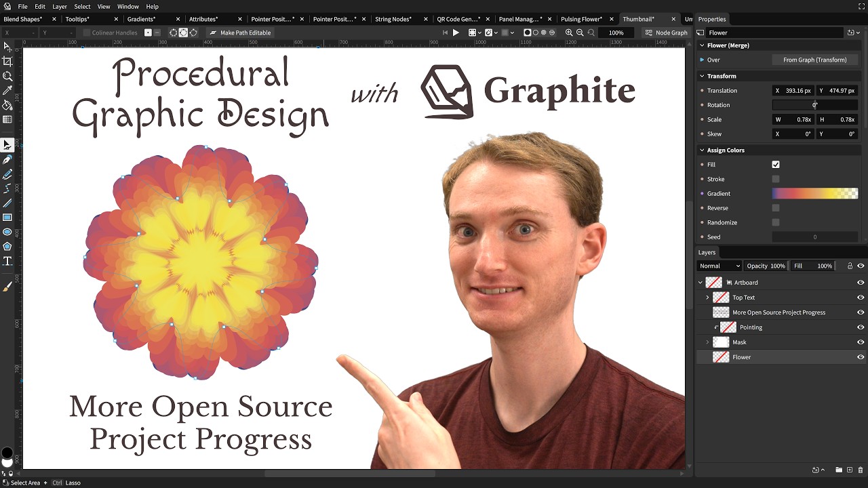Click the zoom in magnifier icon
The width and height of the screenshot is (868, 488).
coord(569,33)
